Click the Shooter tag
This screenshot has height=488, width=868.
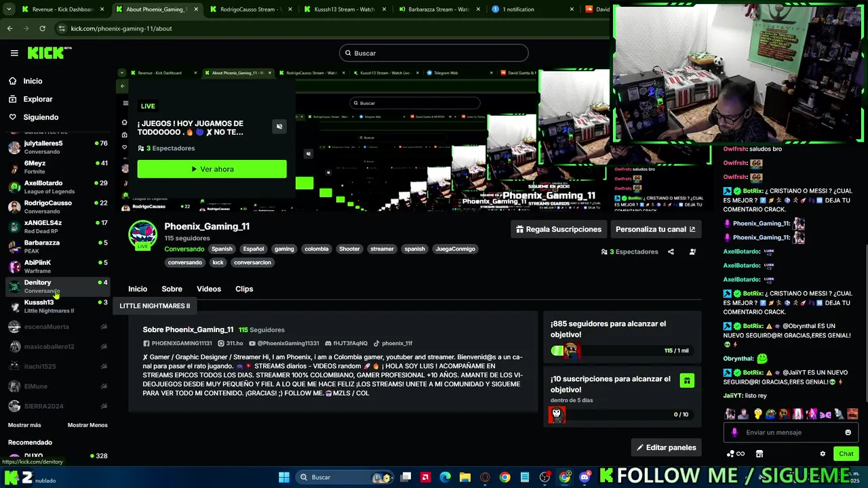pyautogui.click(x=349, y=249)
